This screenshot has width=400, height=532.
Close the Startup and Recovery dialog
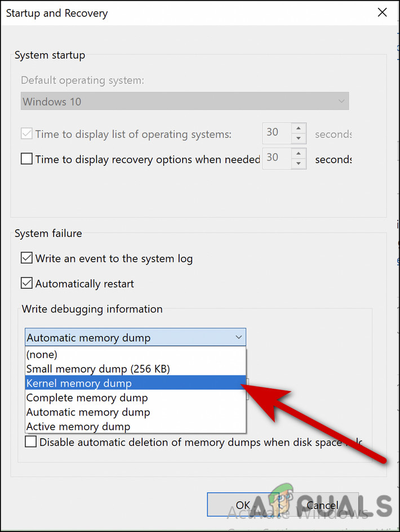point(382,12)
